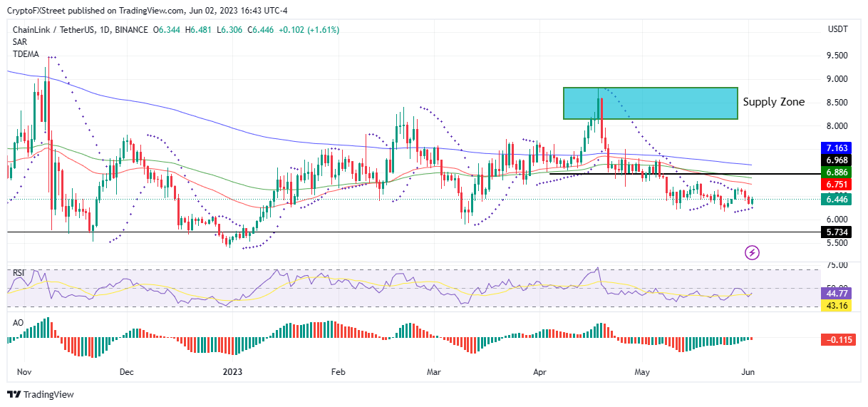The height and width of the screenshot is (407, 868).
Task: Select the TDEMA indicator label
Action: pos(26,54)
